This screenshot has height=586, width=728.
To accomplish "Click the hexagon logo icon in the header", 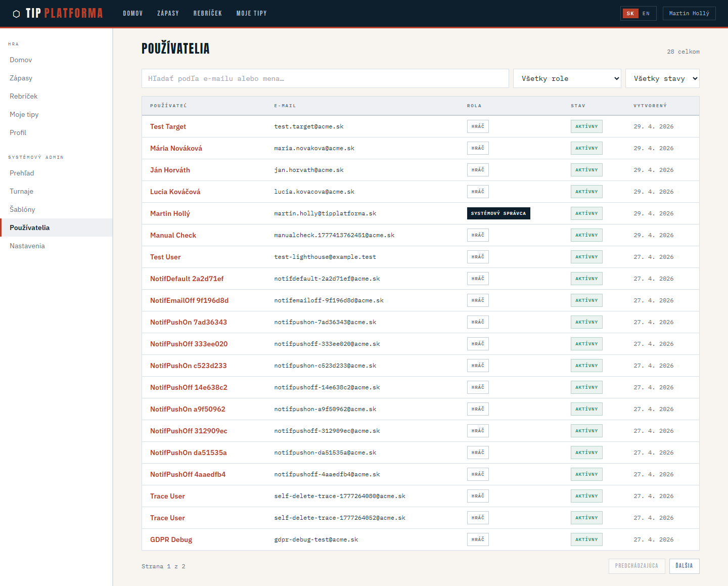I will point(17,13).
